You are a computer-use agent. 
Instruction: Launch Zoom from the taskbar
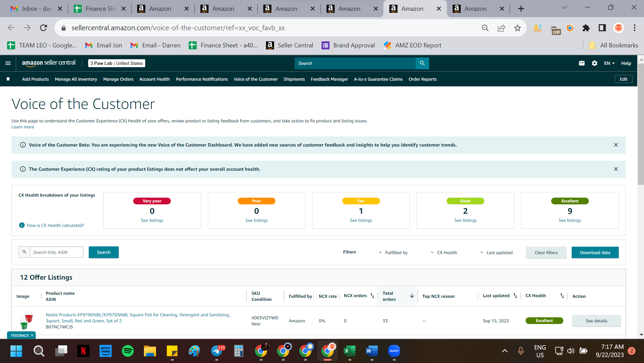394,351
